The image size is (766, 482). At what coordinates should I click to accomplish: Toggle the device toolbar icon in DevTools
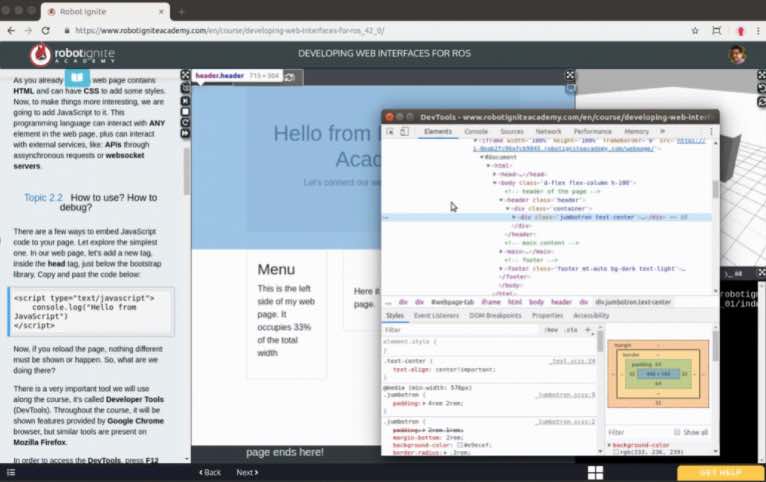pyautogui.click(x=404, y=131)
